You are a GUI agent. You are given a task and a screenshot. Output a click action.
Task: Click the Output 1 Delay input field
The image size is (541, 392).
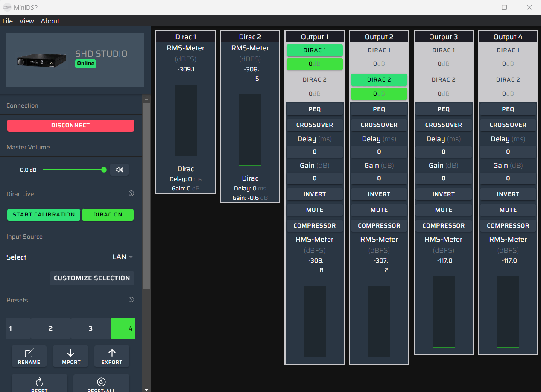pyautogui.click(x=315, y=152)
